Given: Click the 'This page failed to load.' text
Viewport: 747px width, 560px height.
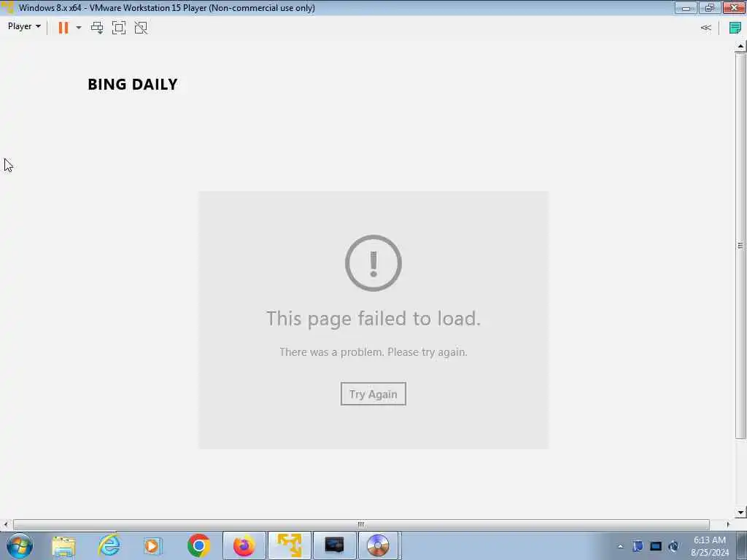Looking at the screenshot, I should point(373,319).
